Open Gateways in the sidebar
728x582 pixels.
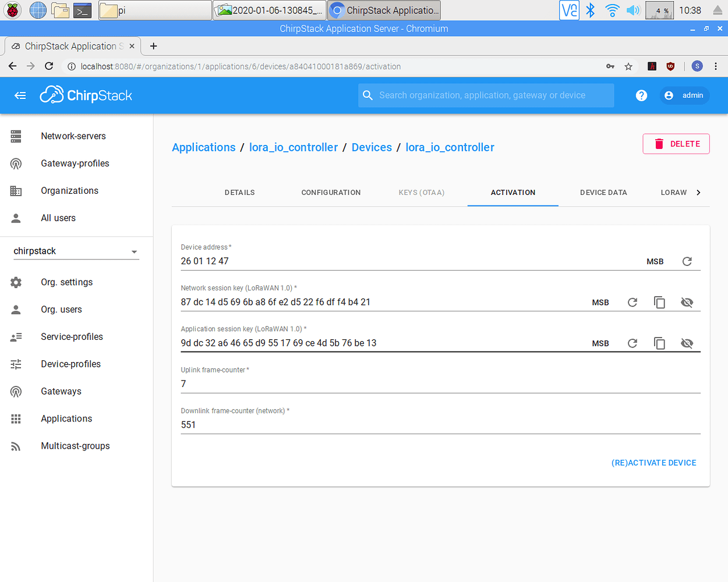click(61, 392)
